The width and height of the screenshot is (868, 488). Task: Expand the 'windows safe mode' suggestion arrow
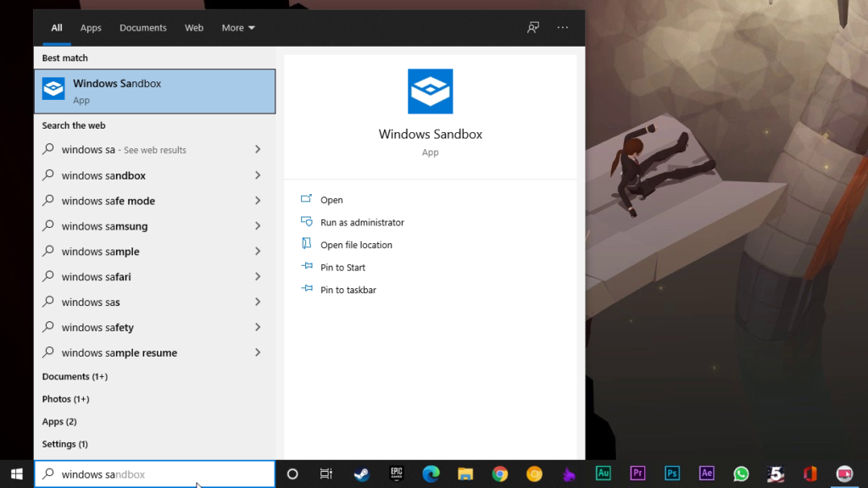pos(258,201)
